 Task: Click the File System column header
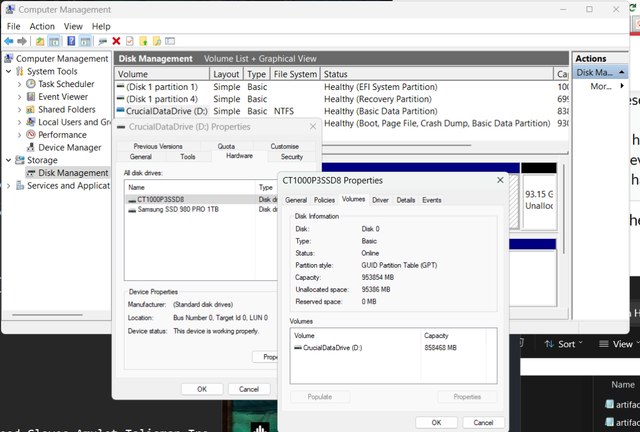click(x=295, y=74)
